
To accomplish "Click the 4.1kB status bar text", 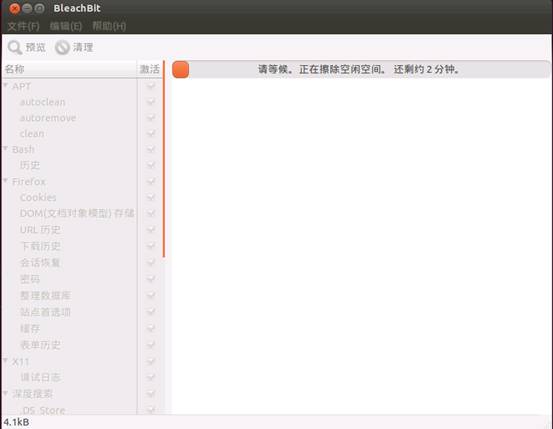I will coord(16,422).
